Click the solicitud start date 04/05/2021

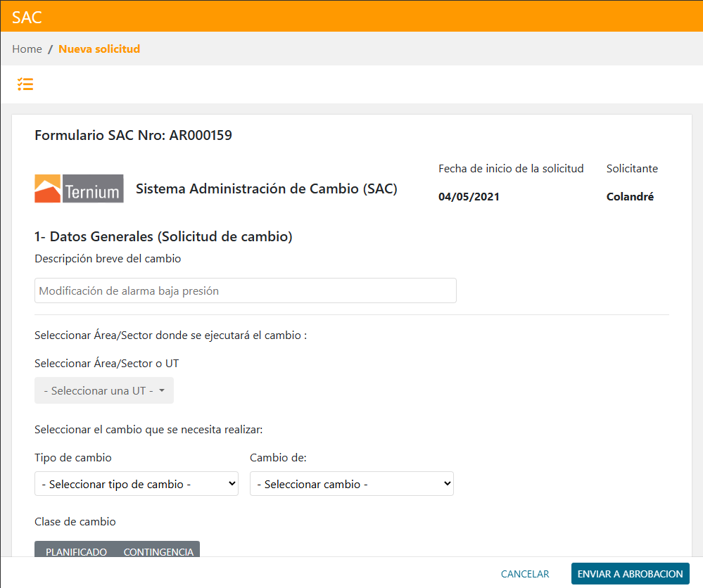coord(468,196)
